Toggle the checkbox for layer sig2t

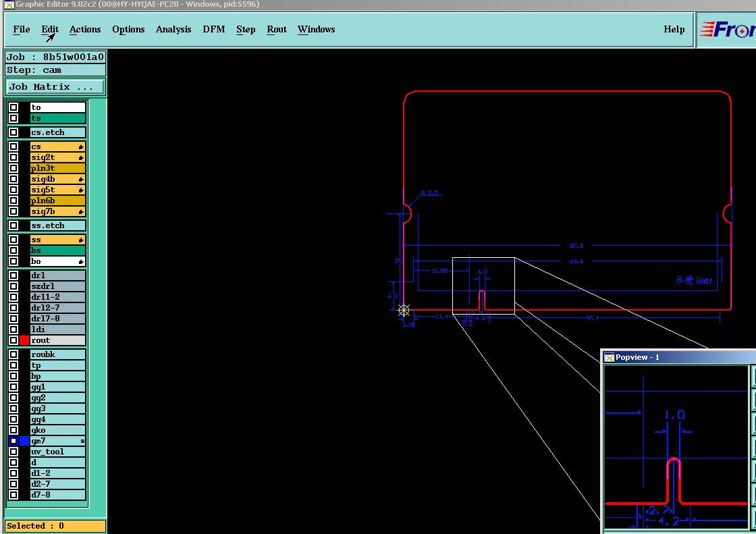pyautogui.click(x=13, y=157)
